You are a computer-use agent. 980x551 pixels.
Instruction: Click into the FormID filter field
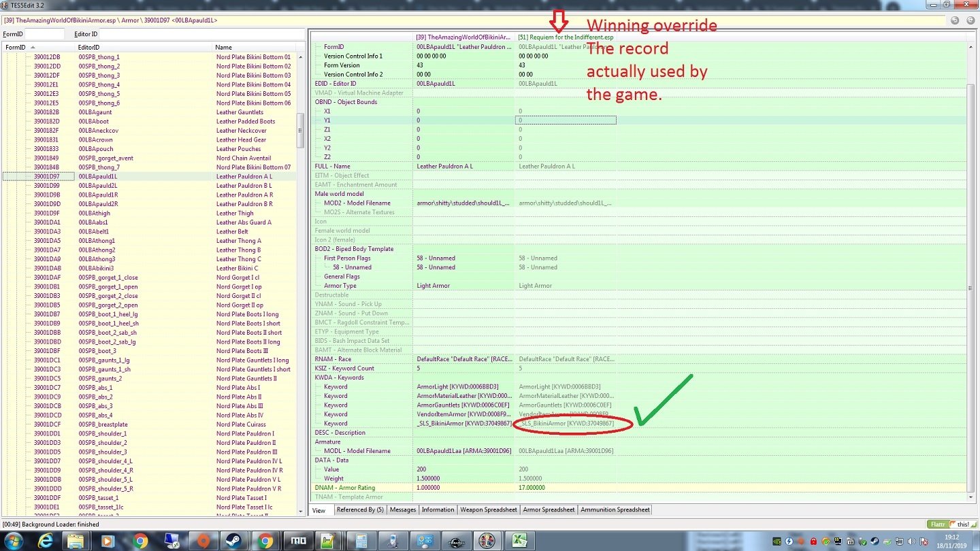pos(46,34)
